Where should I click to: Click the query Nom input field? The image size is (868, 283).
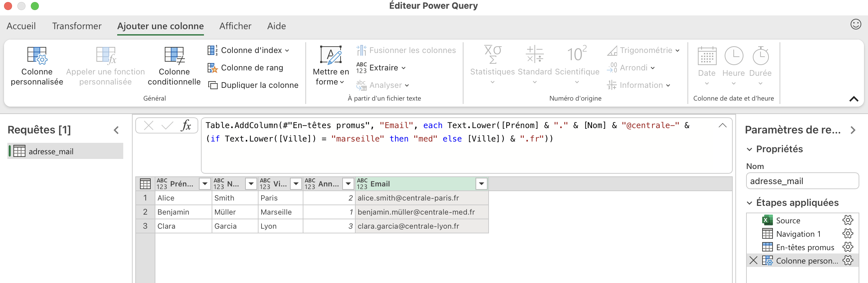coord(802,181)
